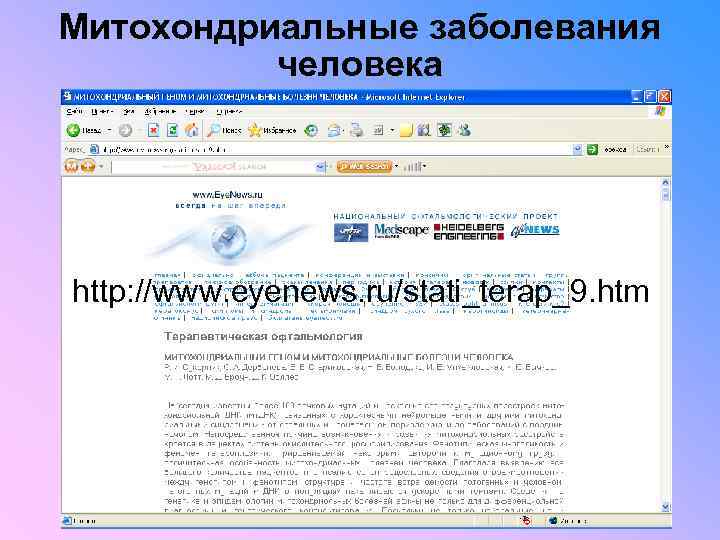The image size is (720, 540).
Task: Open the Поиск search magnifier
Action: click(x=224, y=130)
